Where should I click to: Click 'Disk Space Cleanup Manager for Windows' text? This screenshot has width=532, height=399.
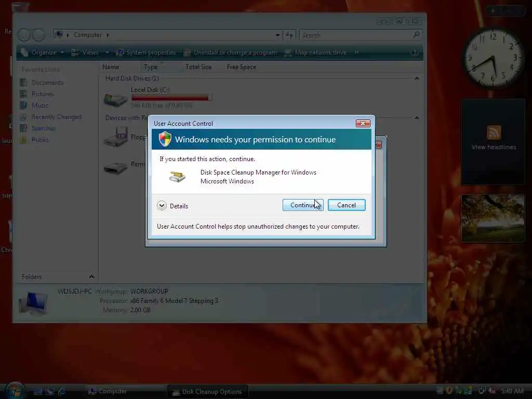(x=258, y=172)
